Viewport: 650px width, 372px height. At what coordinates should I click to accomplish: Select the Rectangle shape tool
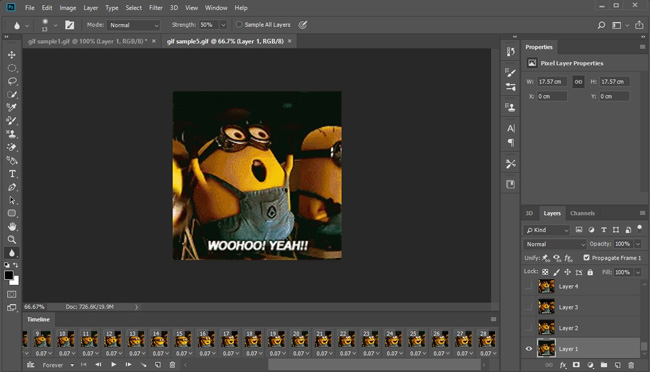(x=12, y=213)
